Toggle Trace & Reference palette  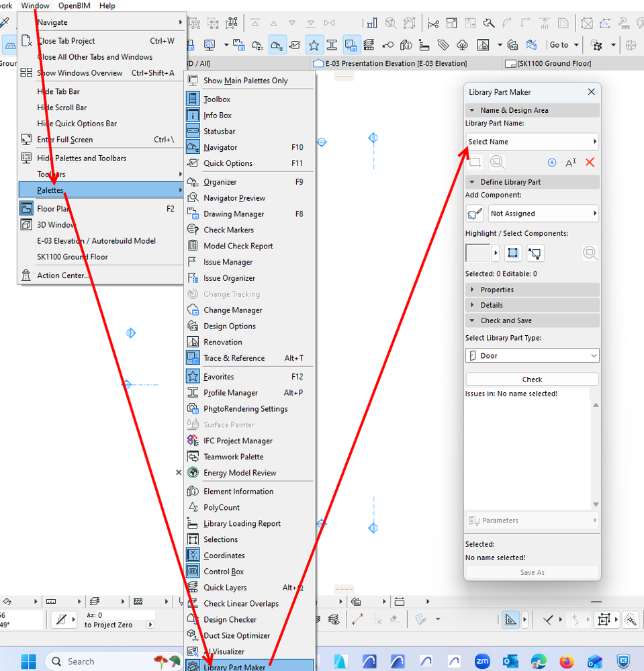(250, 358)
